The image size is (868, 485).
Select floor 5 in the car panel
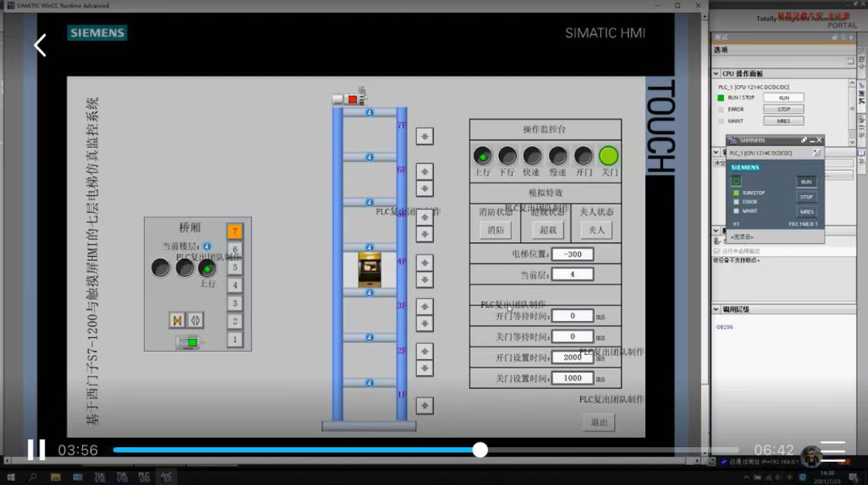click(x=235, y=267)
